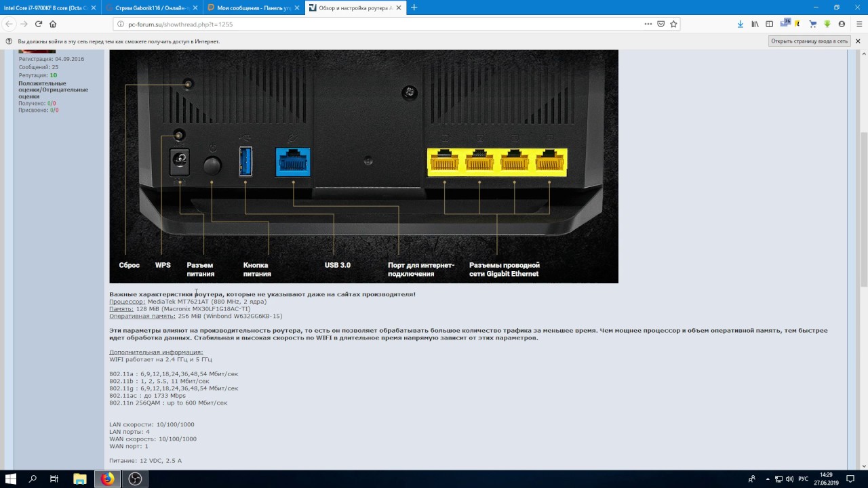Screen dimensions: 868x488
Task: Dismiss the network login notification bar
Action: point(858,41)
